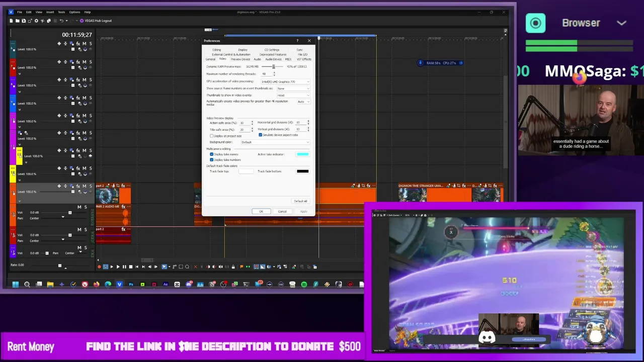Click Default All button

(300, 201)
